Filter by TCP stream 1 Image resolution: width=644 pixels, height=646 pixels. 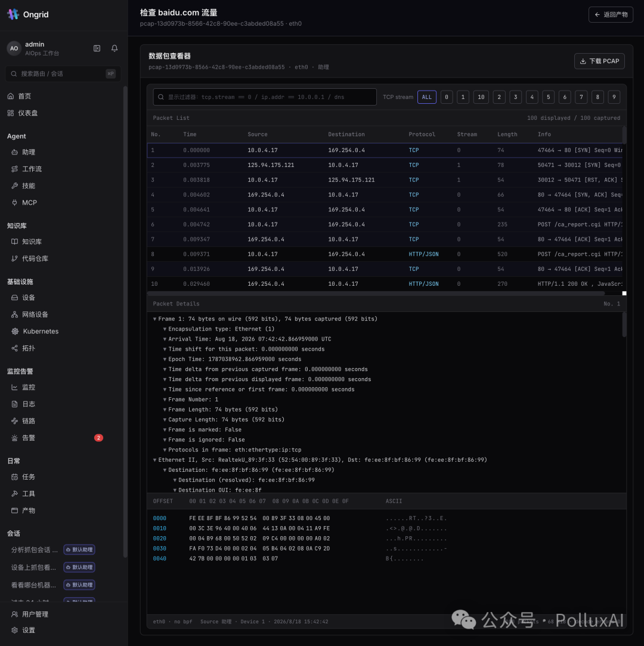463,97
